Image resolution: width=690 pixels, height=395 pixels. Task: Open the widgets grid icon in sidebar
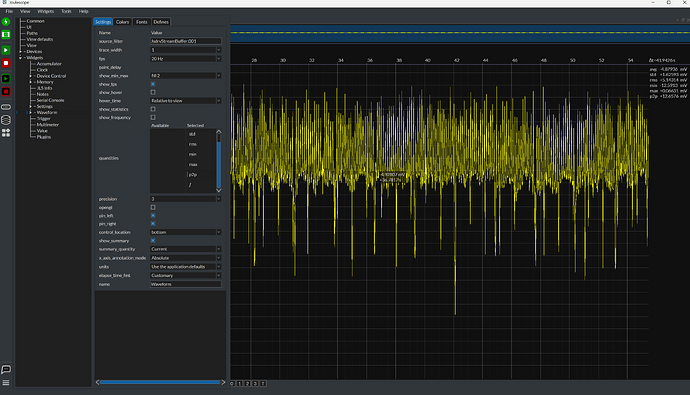[6, 132]
